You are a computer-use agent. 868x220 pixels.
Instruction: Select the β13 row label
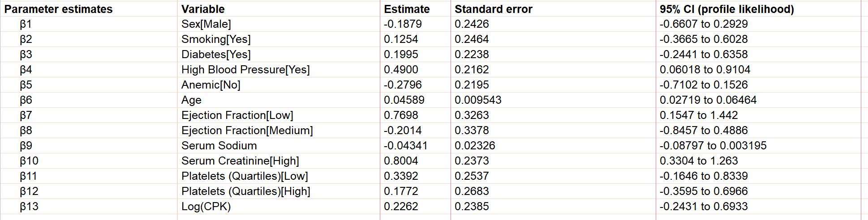29,207
